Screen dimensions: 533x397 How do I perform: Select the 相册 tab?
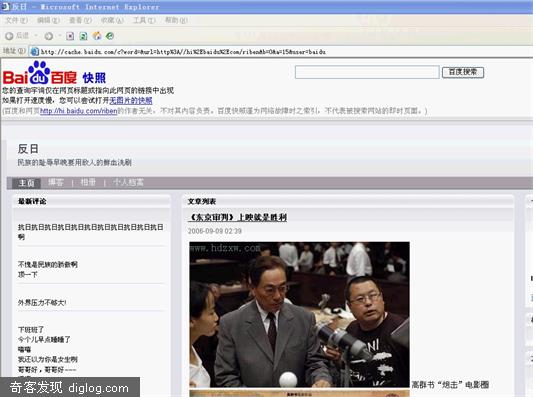point(88,183)
